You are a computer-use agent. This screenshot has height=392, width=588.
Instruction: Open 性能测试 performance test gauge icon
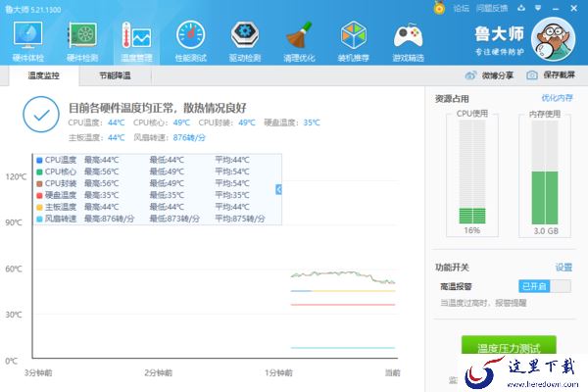point(190,41)
